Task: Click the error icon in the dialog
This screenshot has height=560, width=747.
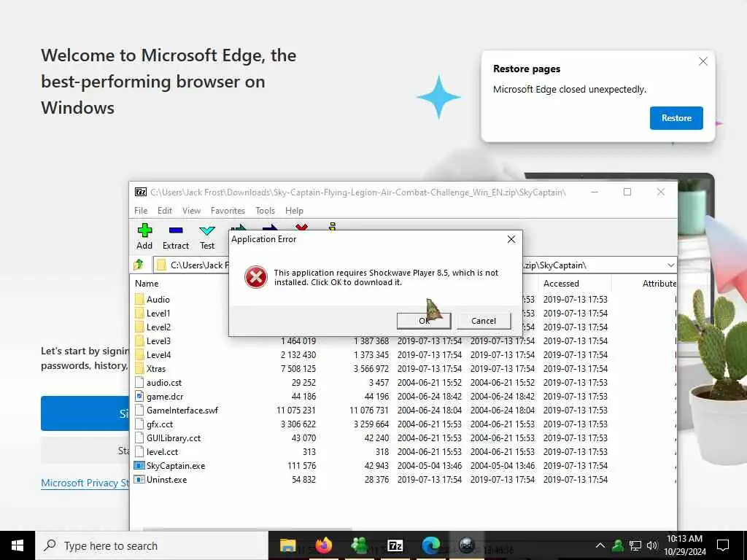Action: click(x=256, y=277)
